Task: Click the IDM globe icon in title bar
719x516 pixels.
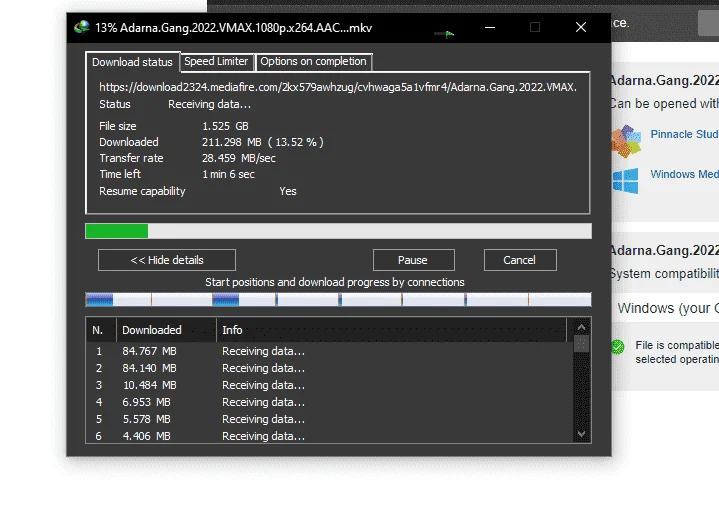Action: coord(82,28)
